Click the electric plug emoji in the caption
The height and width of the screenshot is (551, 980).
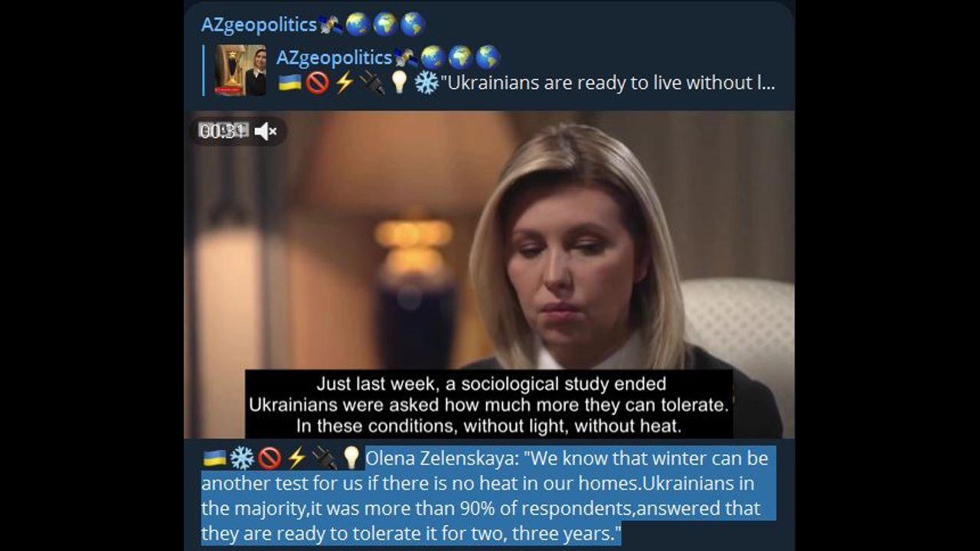coord(324,458)
